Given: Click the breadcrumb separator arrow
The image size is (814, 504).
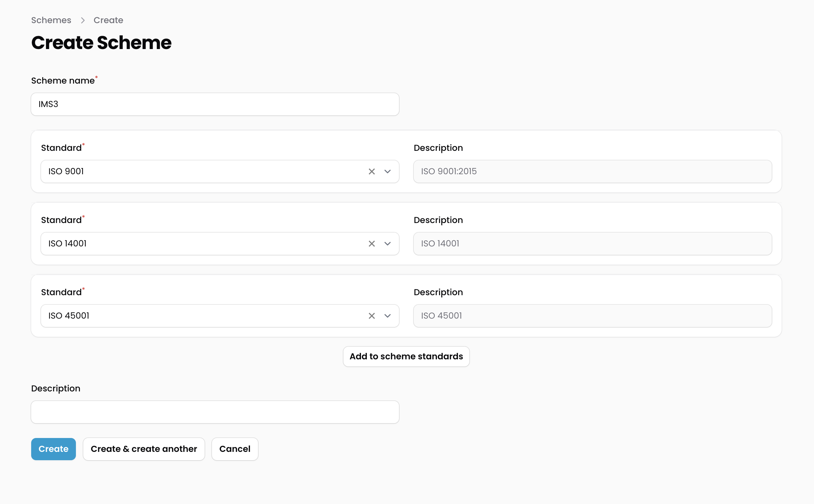Looking at the screenshot, I should [x=83, y=20].
